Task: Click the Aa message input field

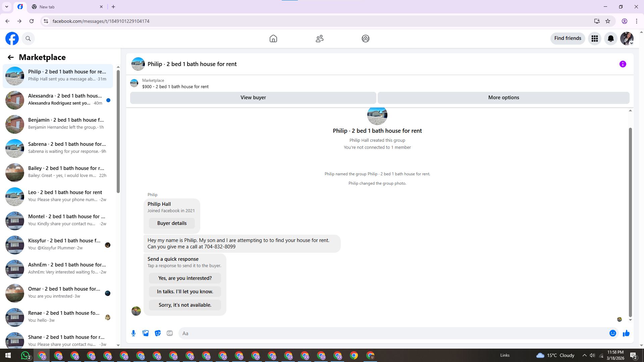Action: click(392, 333)
